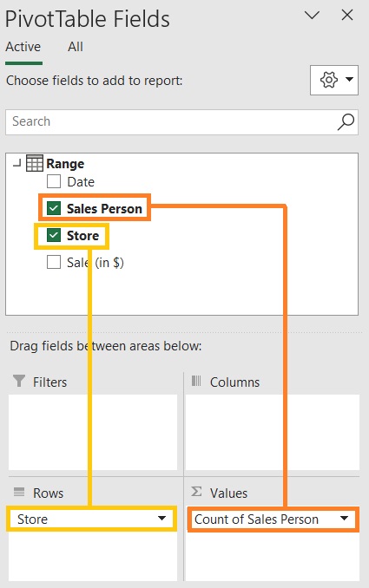Collapse the task pane options chevron
This screenshot has height=588, width=369.
tap(312, 15)
